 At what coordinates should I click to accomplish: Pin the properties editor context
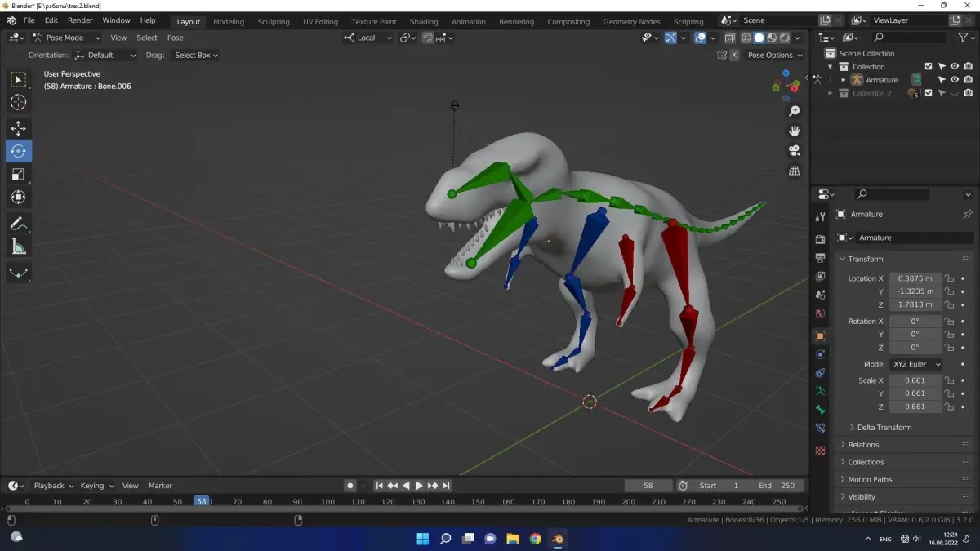click(x=968, y=214)
